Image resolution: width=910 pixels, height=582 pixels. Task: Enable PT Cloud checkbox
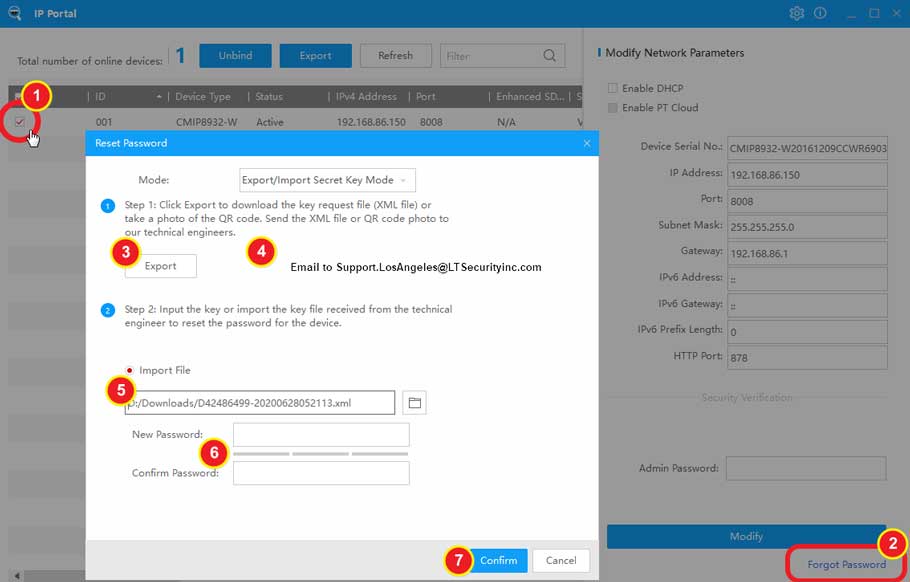613,108
